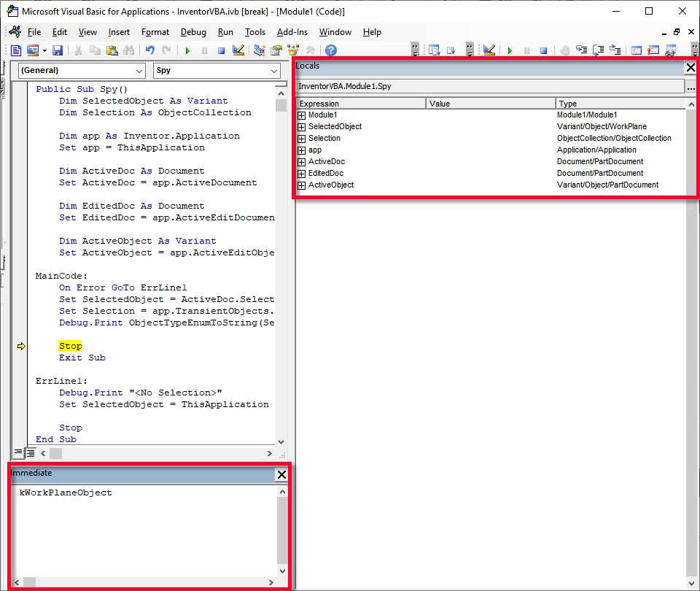This screenshot has height=591, width=700.
Task: Click the Immediate window vertical scrollbar thumb
Action: pos(282,530)
